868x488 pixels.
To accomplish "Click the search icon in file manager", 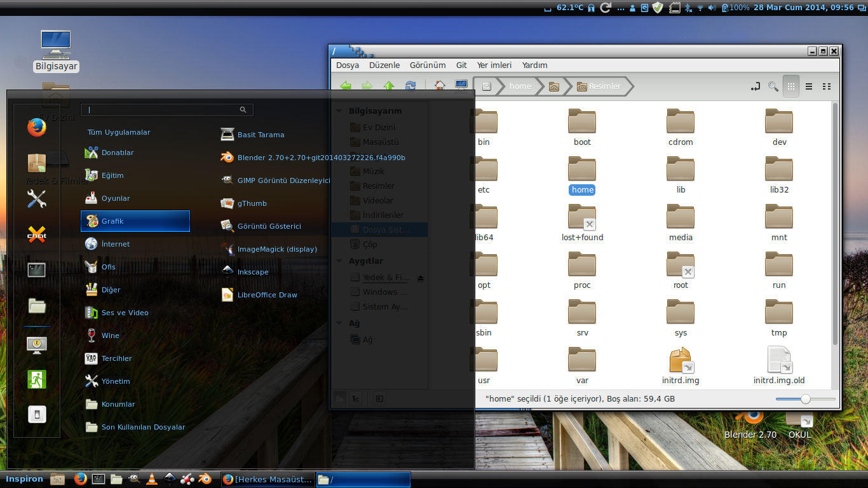I will (773, 86).
